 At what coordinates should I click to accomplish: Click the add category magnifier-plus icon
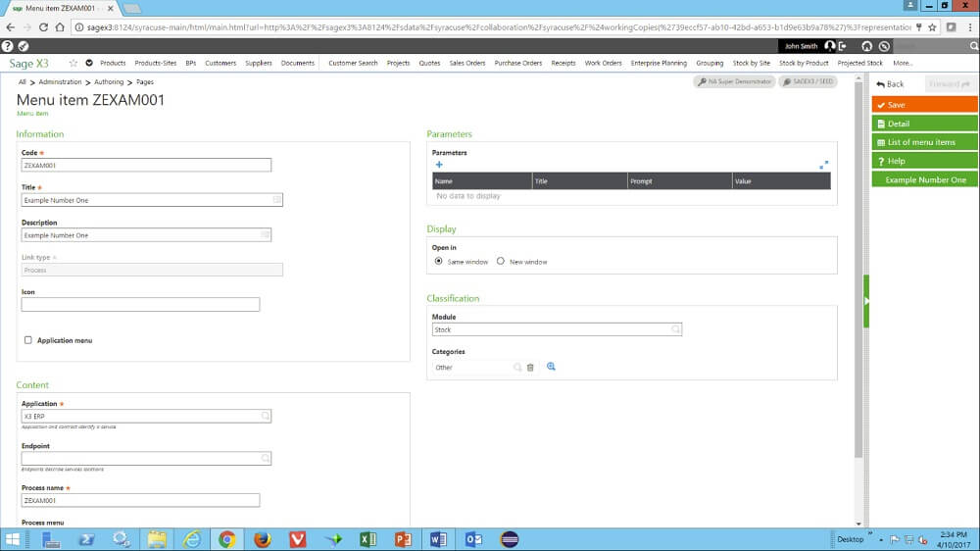pyautogui.click(x=551, y=367)
